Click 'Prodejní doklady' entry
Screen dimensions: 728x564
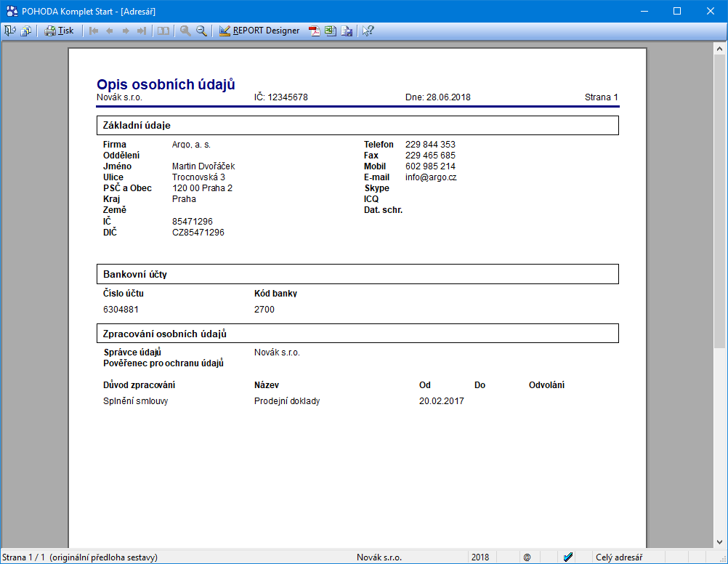coord(287,401)
